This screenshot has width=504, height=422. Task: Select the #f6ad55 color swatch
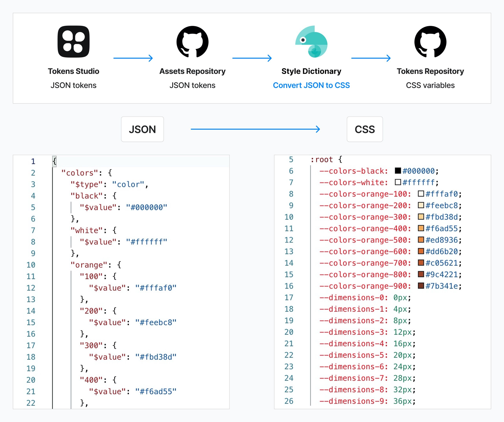pyautogui.click(x=421, y=228)
